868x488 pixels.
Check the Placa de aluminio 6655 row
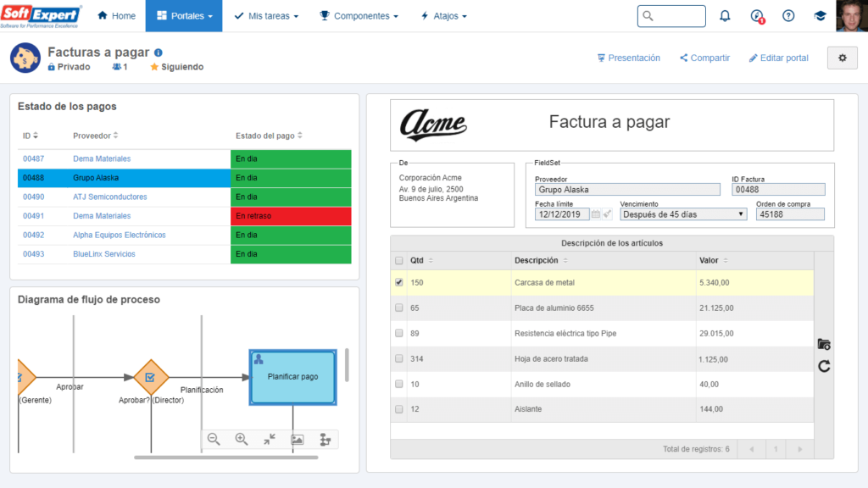(x=399, y=308)
